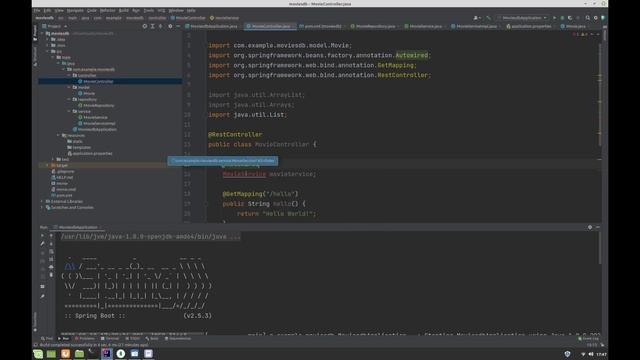Open the Terminal tool window tab

[110, 338]
